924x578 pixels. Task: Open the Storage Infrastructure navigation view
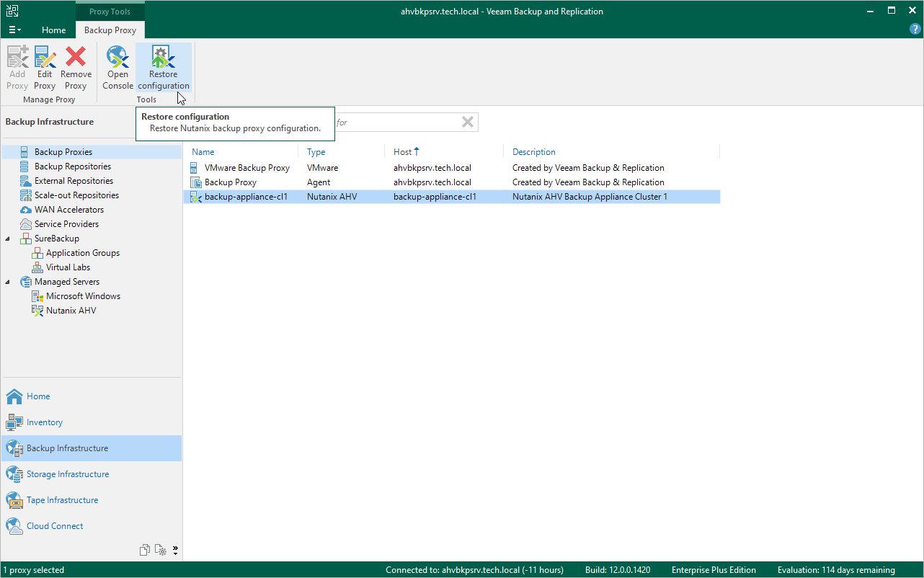tap(92, 474)
